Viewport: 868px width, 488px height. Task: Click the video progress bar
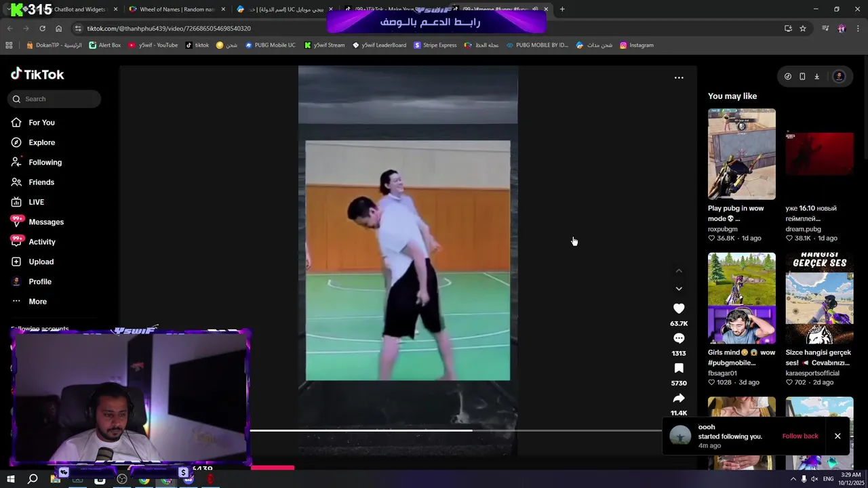coord(456,430)
